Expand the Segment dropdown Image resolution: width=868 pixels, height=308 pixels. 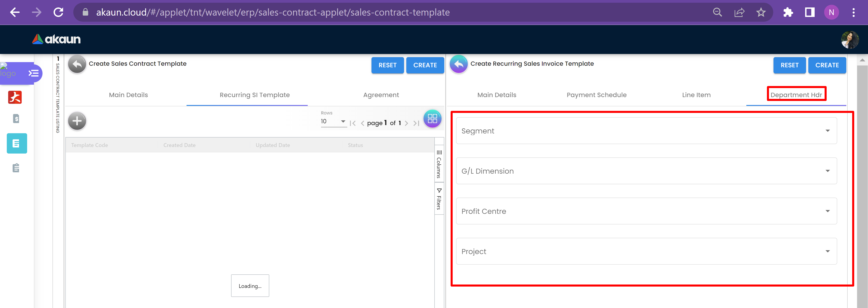pos(646,131)
